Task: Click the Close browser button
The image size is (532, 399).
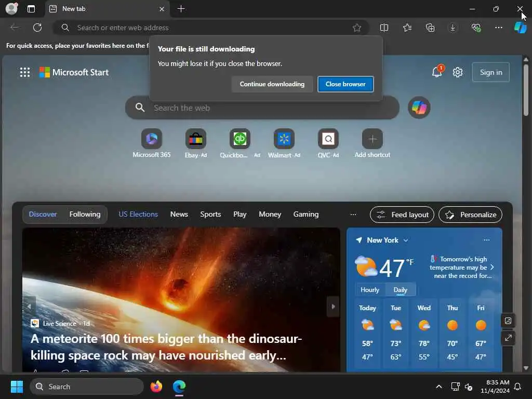Action: pos(345,84)
